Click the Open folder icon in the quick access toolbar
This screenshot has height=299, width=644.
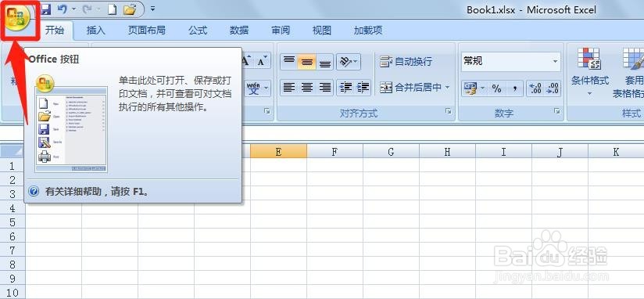tap(130, 9)
